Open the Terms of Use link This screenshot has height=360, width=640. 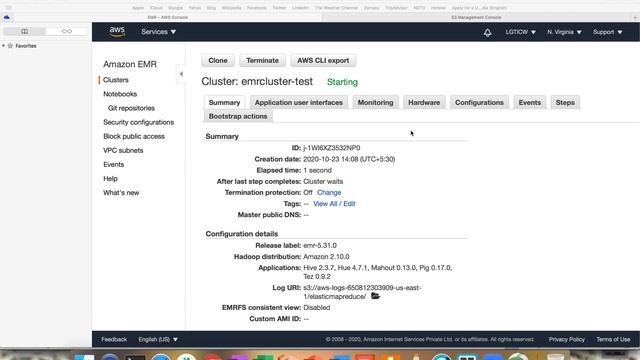pos(613,339)
